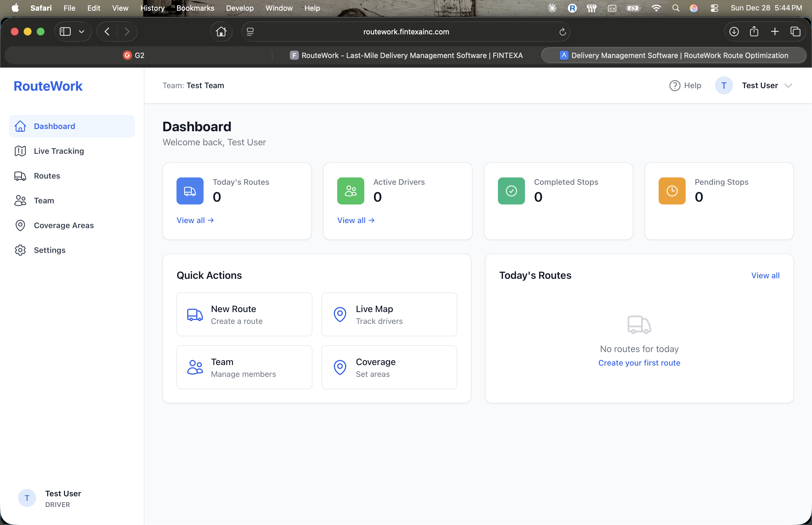
Task: Click the blue Today's Routes truck icon
Action: click(190, 191)
